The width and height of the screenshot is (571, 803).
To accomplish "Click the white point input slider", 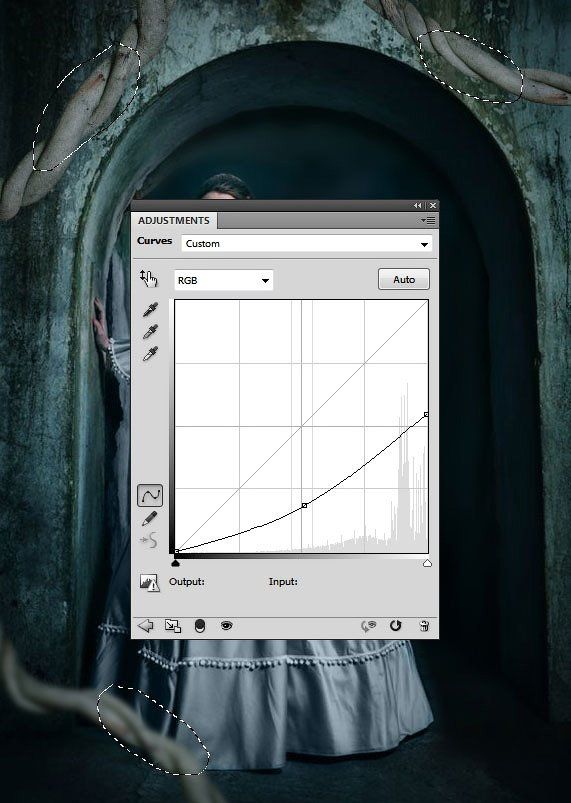I will coord(428,563).
